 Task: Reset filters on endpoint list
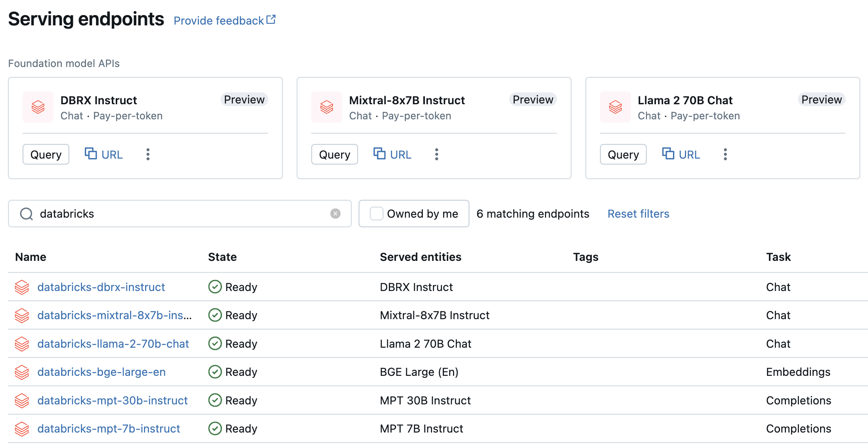click(638, 214)
